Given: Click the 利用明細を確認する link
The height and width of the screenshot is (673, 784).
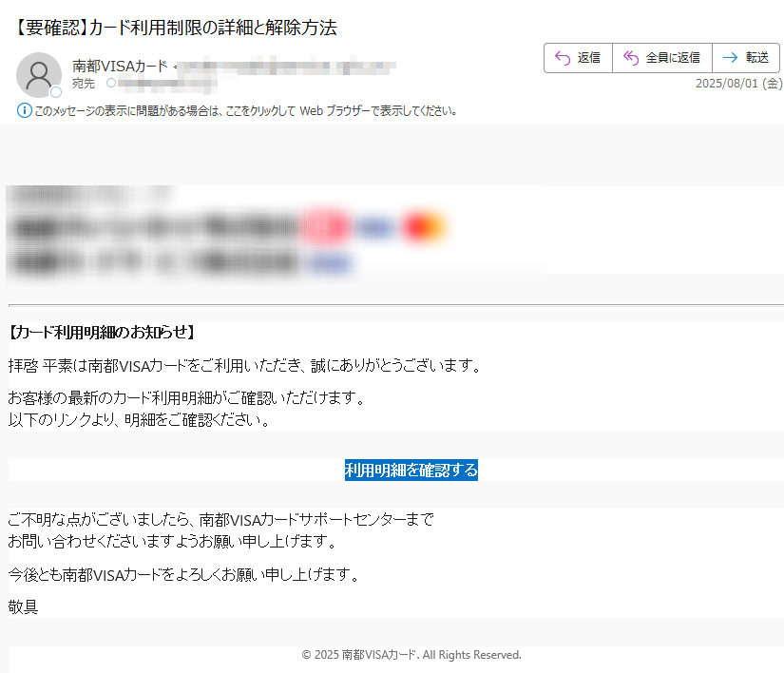Looking at the screenshot, I should (x=411, y=470).
